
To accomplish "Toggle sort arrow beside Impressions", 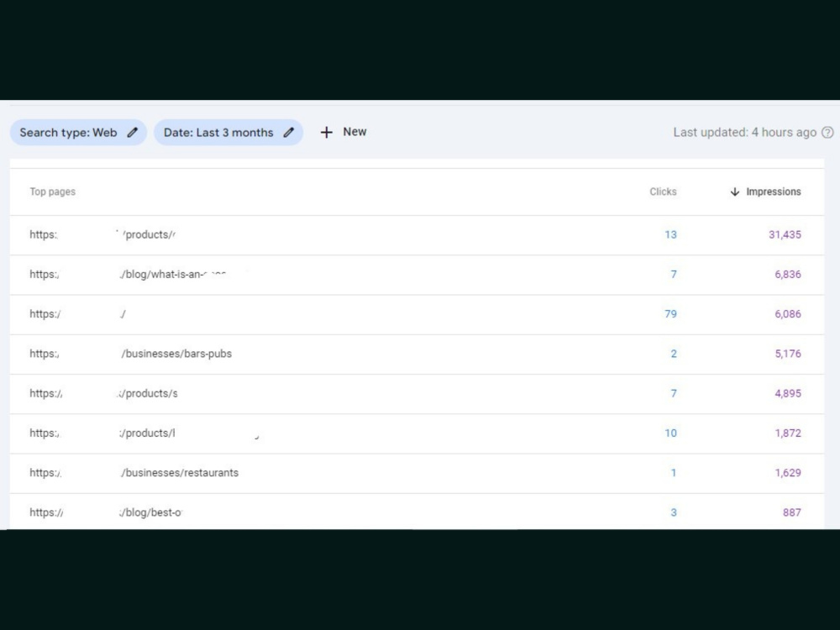I will point(735,192).
